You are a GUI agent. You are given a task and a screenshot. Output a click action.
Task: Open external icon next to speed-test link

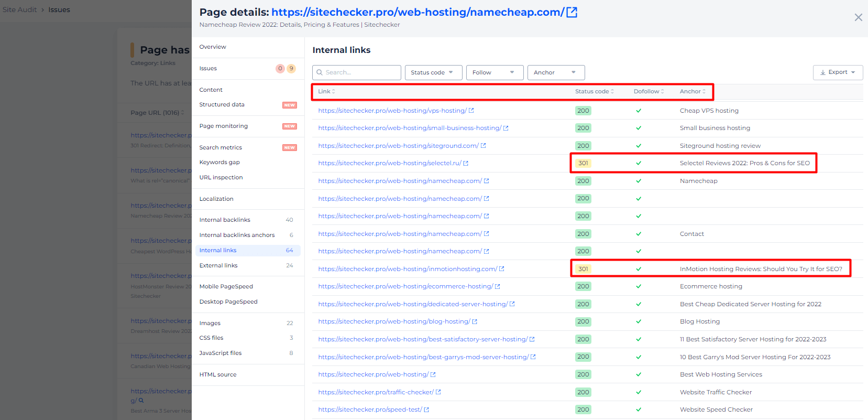pyautogui.click(x=426, y=410)
